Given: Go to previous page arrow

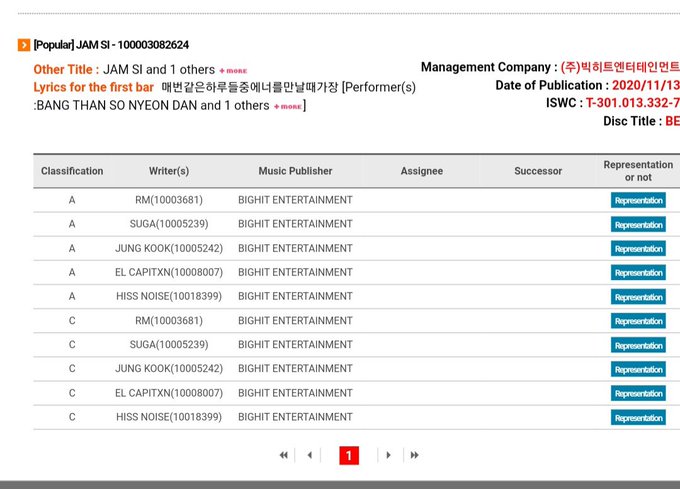Looking at the screenshot, I should (x=309, y=455).
